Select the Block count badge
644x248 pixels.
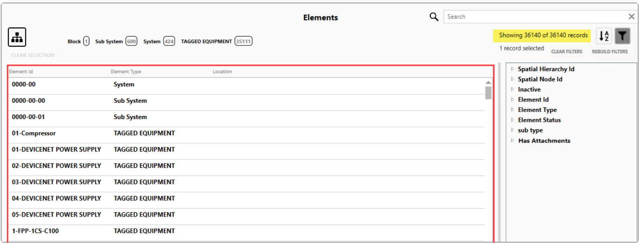78,41
